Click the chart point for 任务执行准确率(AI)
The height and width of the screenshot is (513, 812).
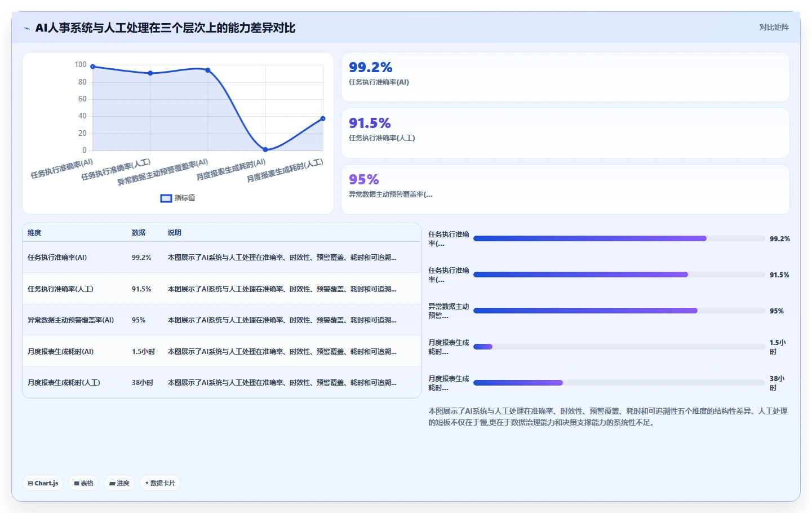(x=93, y=67)
